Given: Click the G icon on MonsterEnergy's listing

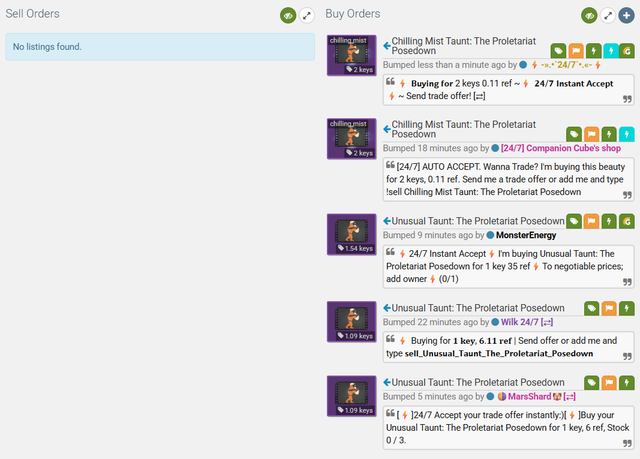Looking at the screenshot, I should [x=627, y=221].
